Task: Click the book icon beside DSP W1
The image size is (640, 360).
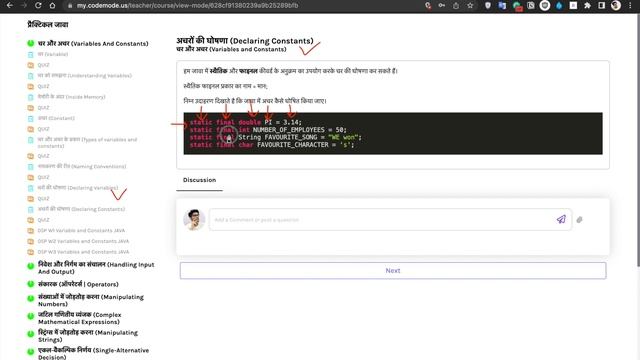Action: pyautogui.click(x=31, y=231)
